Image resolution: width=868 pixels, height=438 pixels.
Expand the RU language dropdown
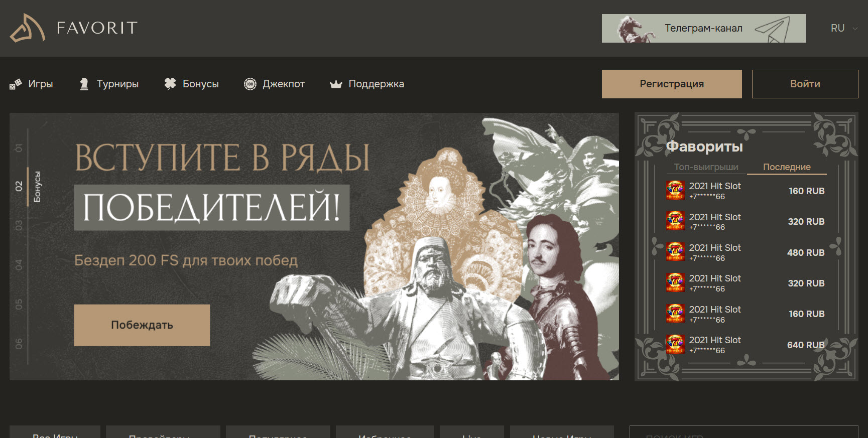click(x=844, y=28)
